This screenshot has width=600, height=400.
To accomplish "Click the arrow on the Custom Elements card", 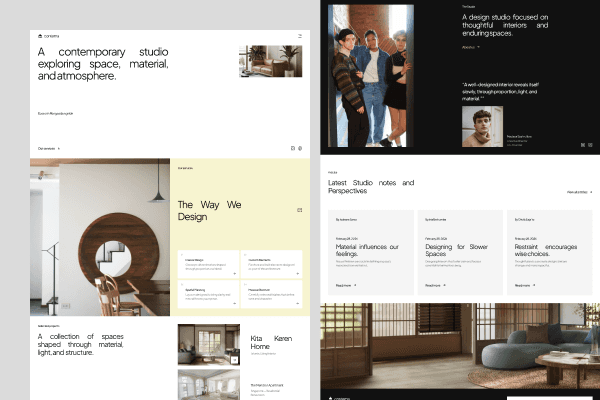I will pos(298,274).
